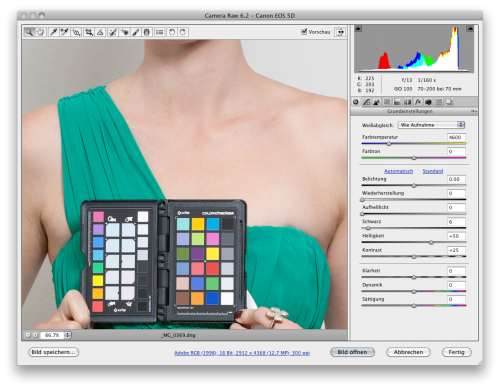Open the Camera Raw preferences dialog
This screenshot has width=500, height=389.
[x=160, y=32]
